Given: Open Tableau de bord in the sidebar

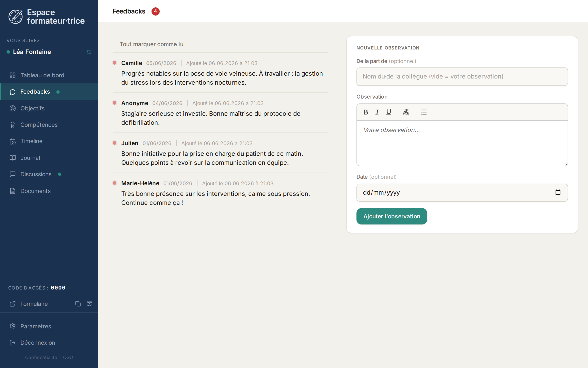Looking at the screenshot, I should pyautogui.click(x=49, y=75).
